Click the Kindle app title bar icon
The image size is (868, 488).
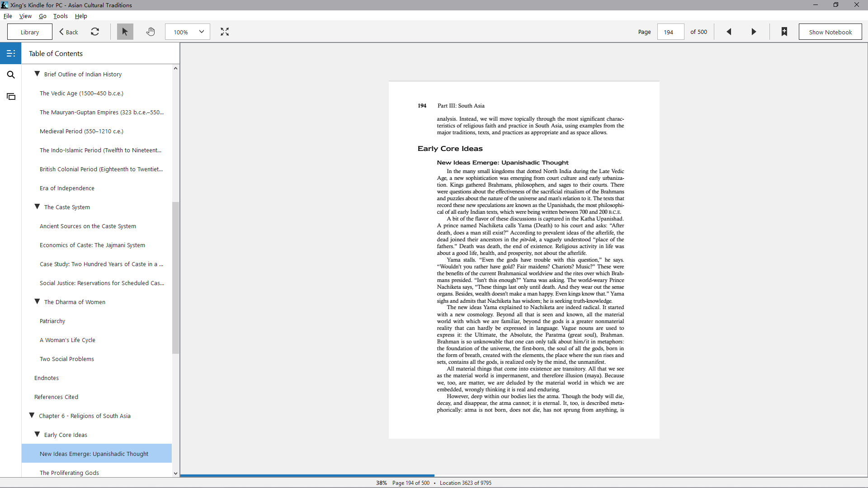5,5
